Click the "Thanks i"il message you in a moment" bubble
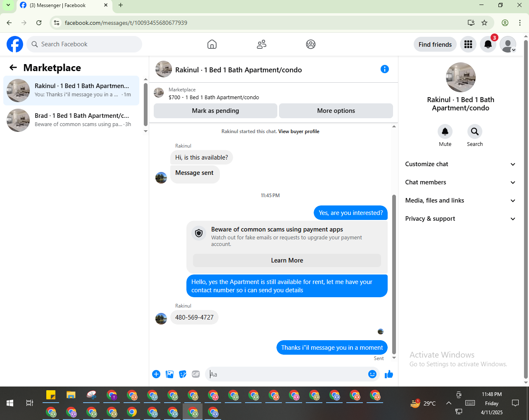The width and height of the screenshot is (529, 420). click(x=332, y=348)
